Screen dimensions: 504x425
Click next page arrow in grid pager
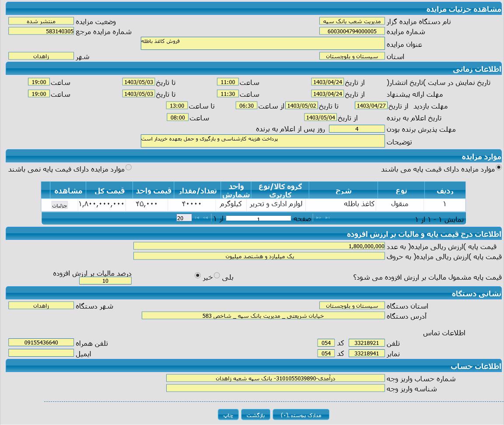205,218
